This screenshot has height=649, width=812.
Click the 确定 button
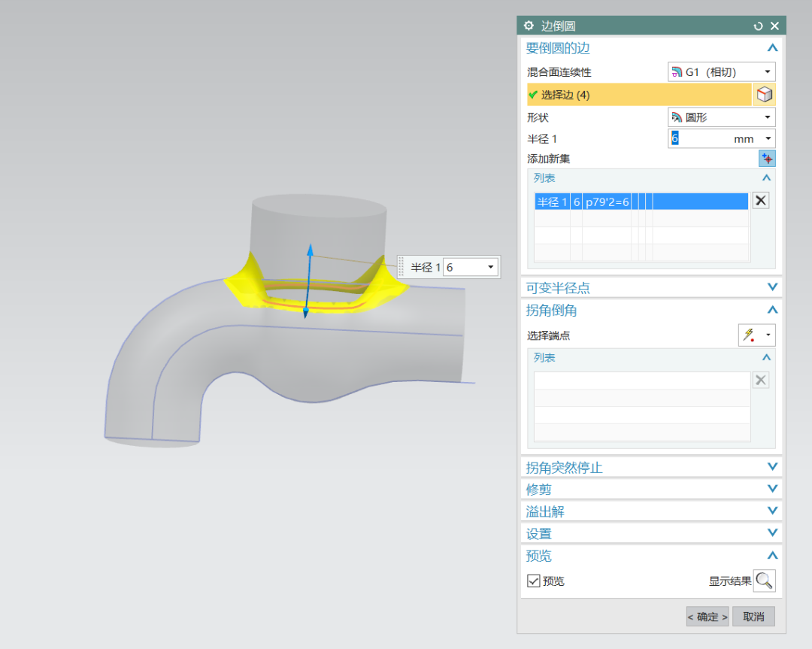coord(707,617)
